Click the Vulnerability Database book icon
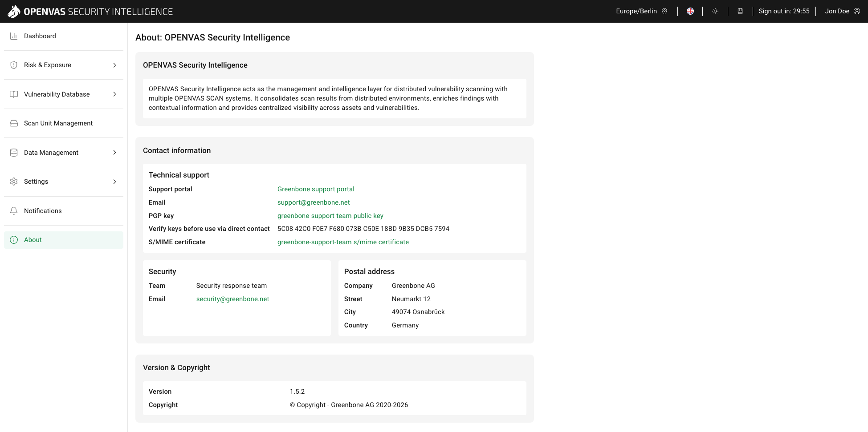 point(14,94)
